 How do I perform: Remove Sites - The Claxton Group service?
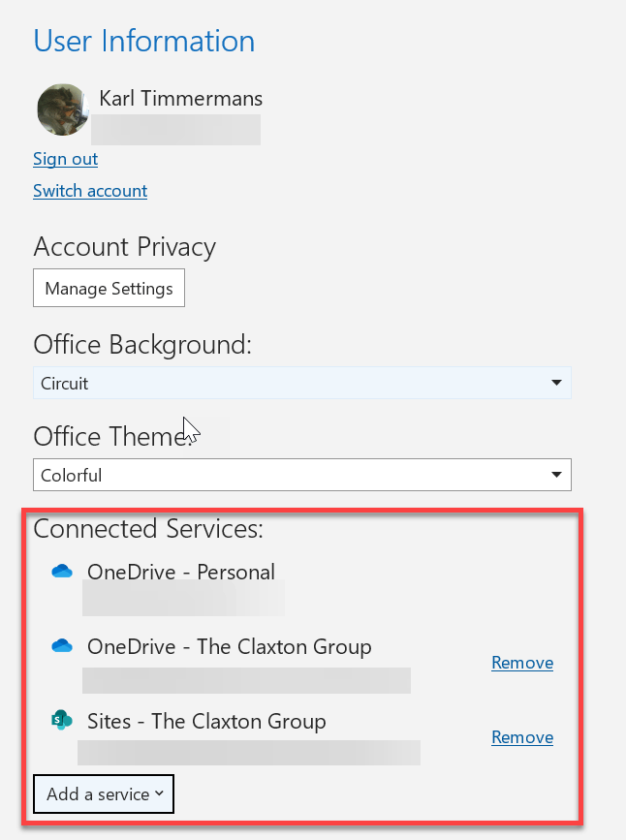click(x=522, y=737)
